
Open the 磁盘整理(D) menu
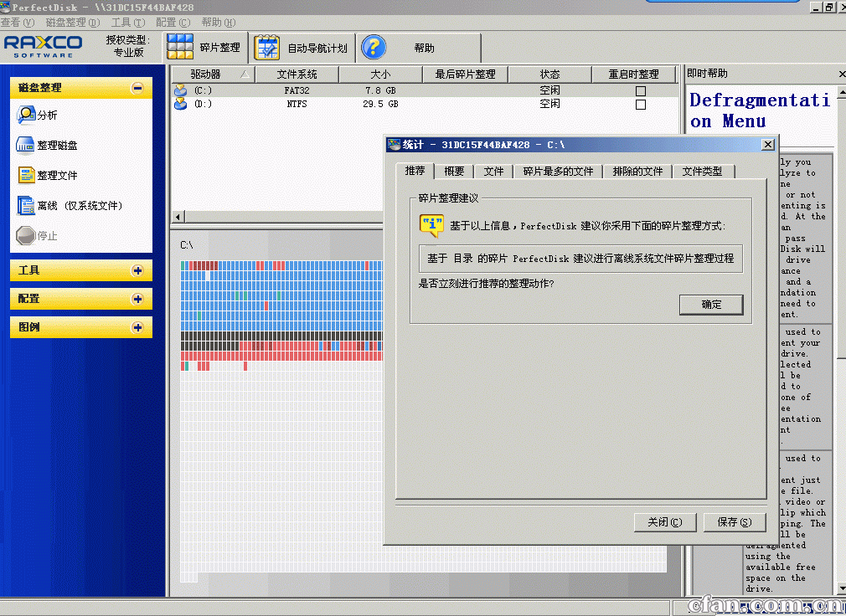[x=72, y=22]
